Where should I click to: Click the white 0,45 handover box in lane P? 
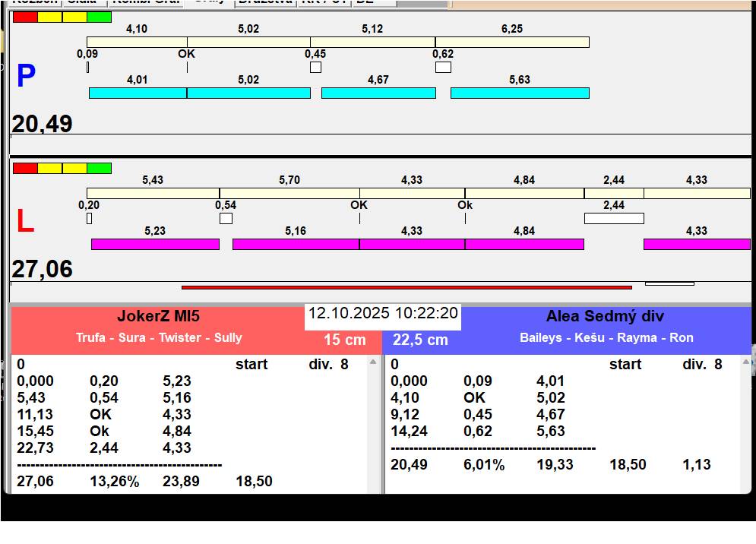(315, 67)
